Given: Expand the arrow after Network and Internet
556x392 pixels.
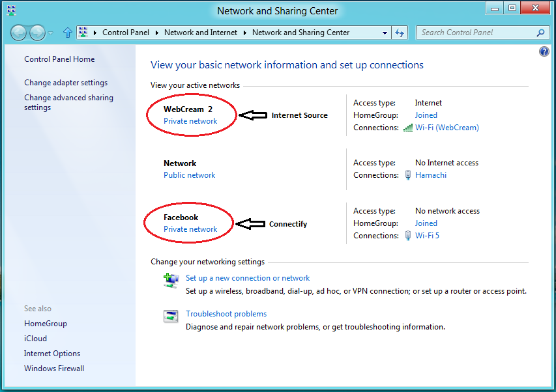Looking at the screenshot, I should click(244, 33).
